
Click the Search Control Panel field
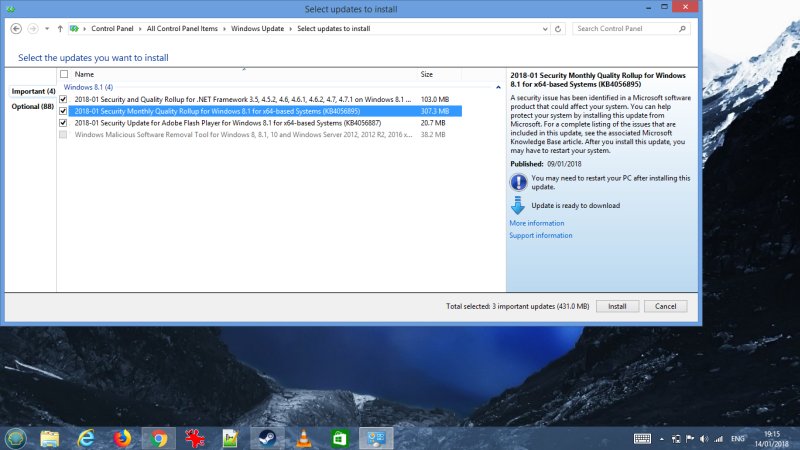pos(630,29)
